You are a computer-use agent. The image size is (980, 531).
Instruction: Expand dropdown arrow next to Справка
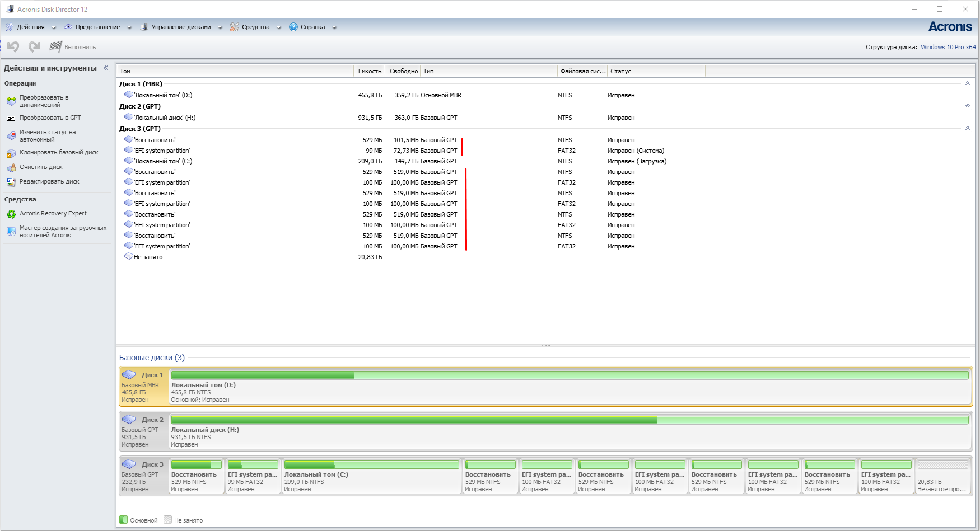click(334, 27)
